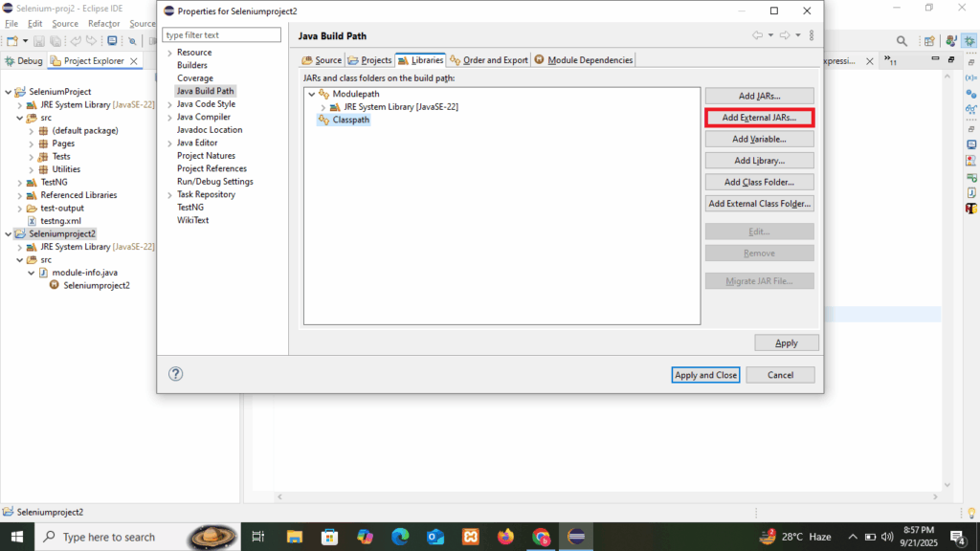Click the type filter text field
980x551 pixels.
pos(221,35)
